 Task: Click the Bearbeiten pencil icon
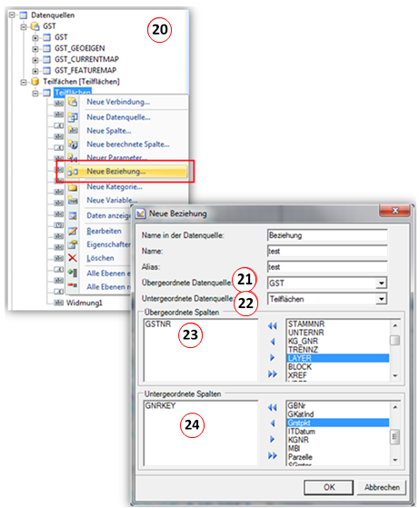73,231
